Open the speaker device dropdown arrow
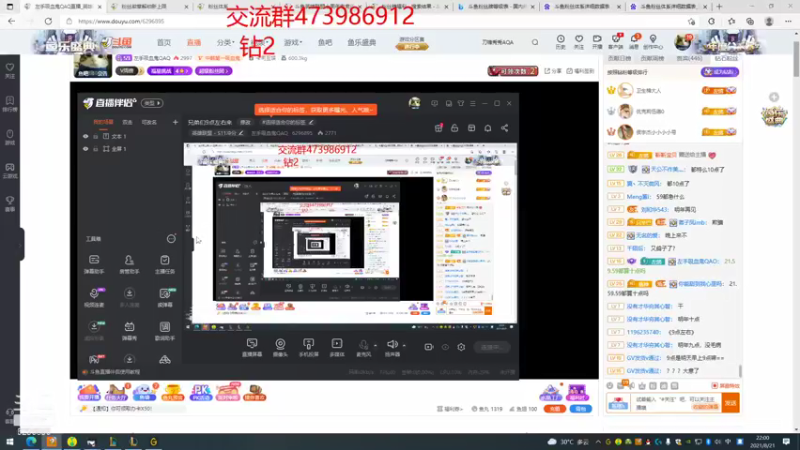800x450 pixels. pos(404,345)
